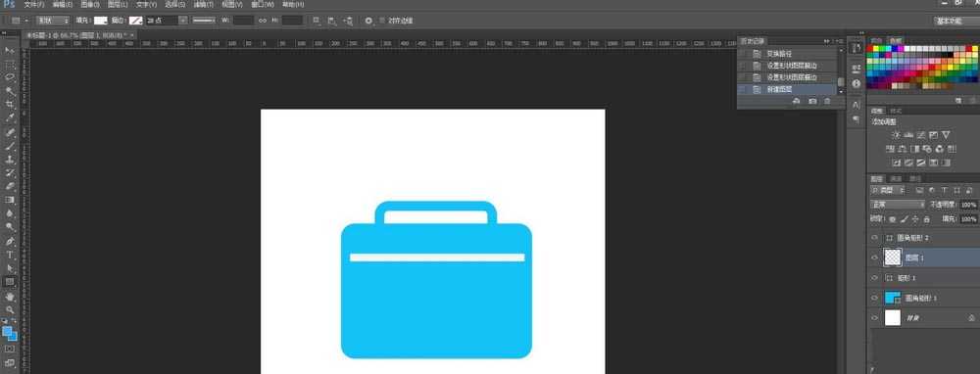
Task: Open the stroke width dropdown arrow
Action: (183, 21)
